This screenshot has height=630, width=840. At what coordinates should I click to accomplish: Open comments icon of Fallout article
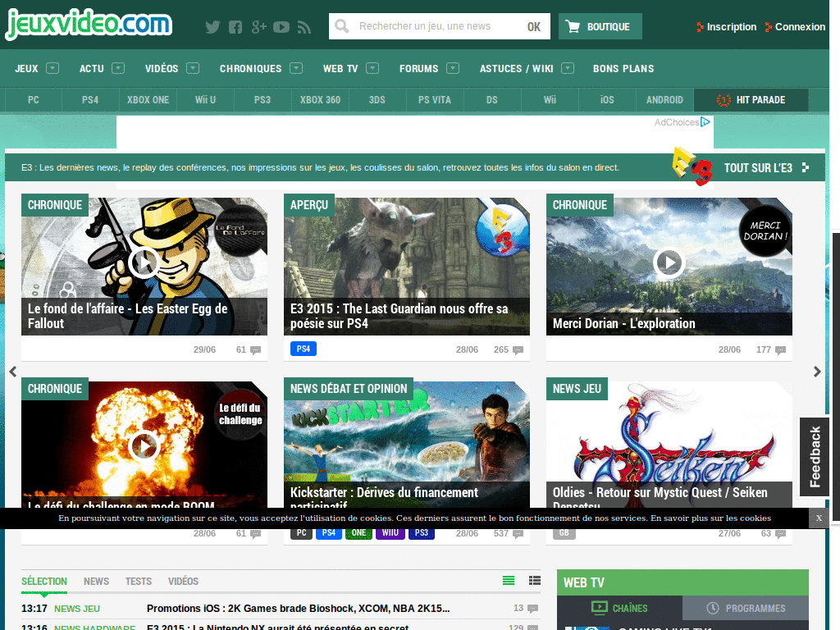(x=256, y=350)
